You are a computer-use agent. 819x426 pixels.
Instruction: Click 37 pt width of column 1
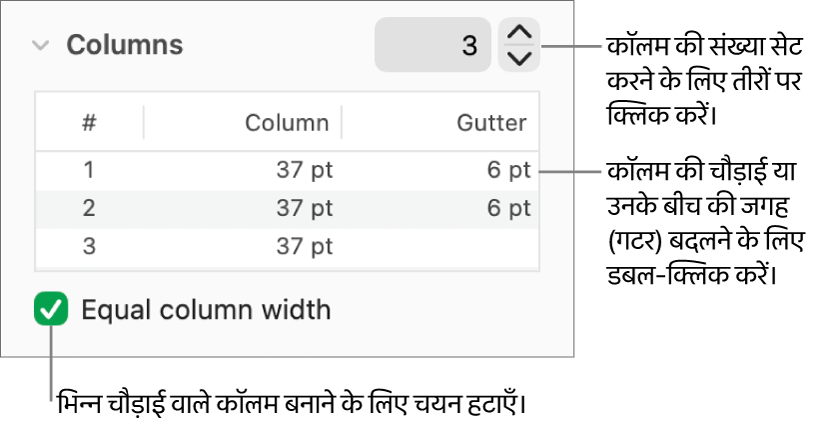[x=304, y=170]
